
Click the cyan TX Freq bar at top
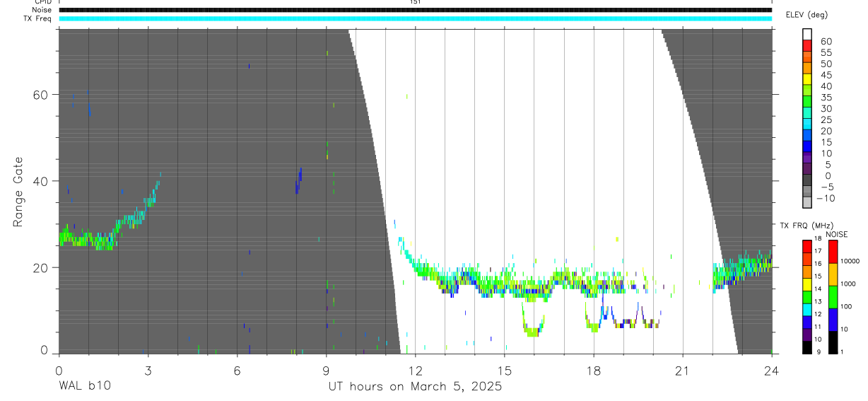[x=415, y=18]
